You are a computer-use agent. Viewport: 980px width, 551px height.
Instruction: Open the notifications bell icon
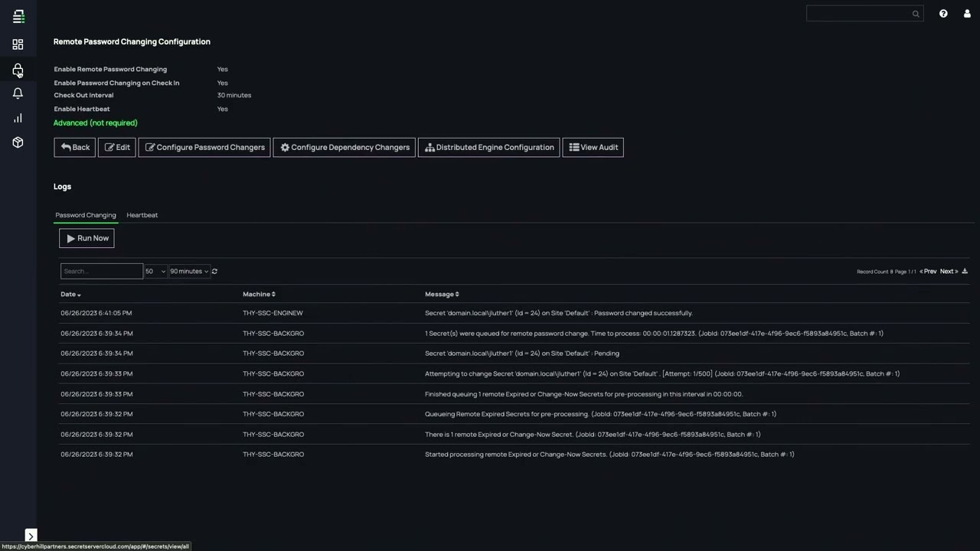(18, 93)
